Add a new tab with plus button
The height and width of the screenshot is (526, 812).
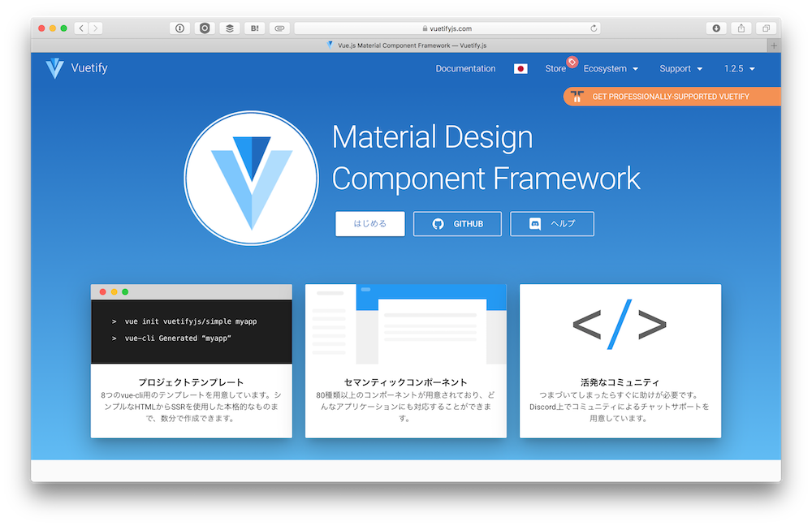click(x=774, y=45)
